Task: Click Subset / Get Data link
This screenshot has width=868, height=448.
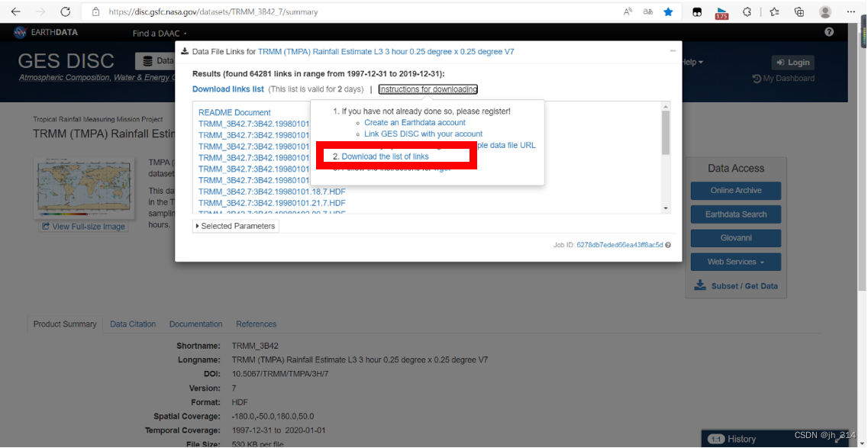Action: pos(736,286)
